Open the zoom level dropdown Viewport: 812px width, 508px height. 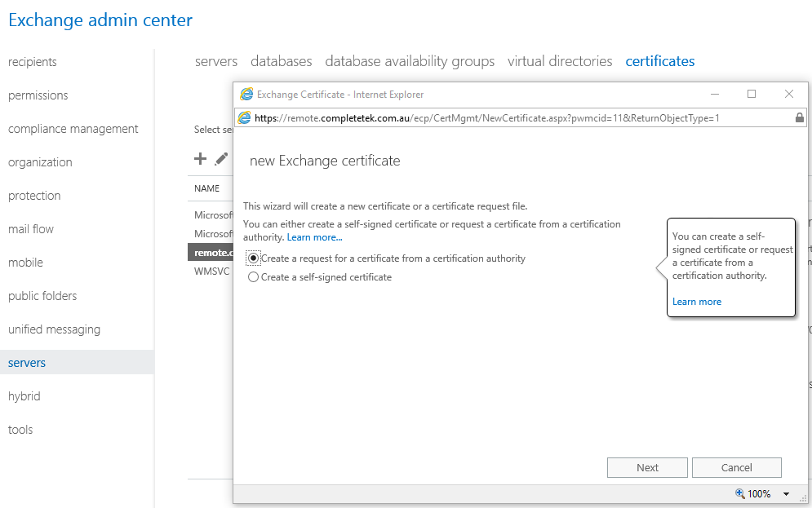tap(786, 493)
